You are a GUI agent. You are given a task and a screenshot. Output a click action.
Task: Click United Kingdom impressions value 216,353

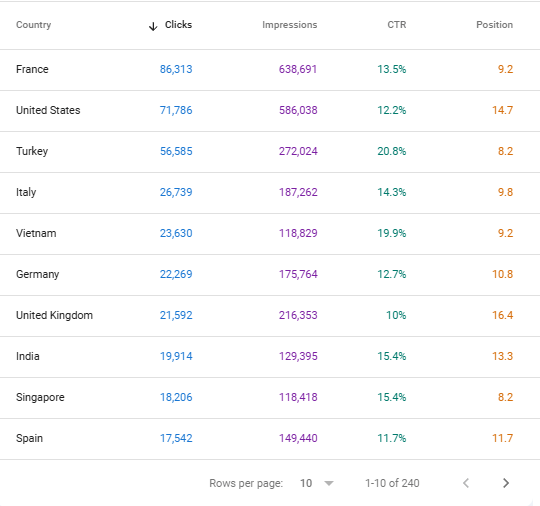coord(298,315)
